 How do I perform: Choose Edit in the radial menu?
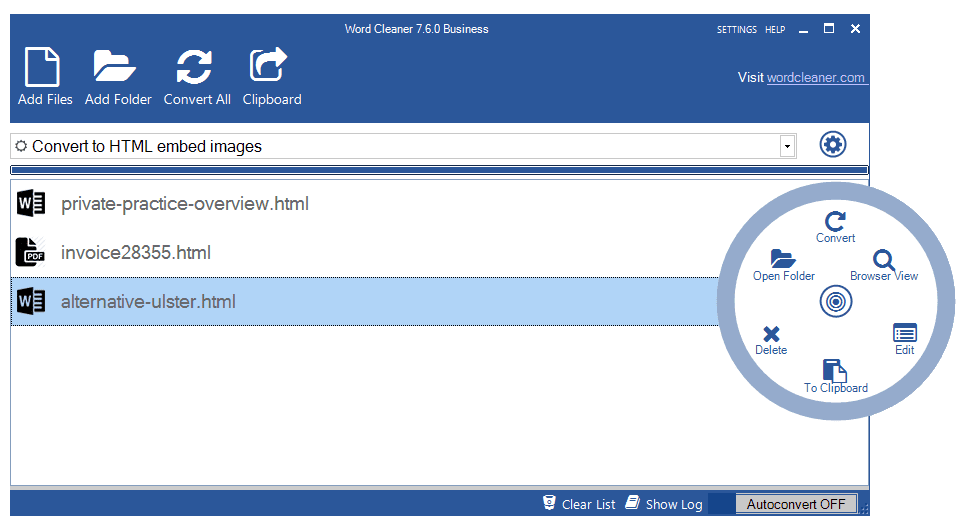coord(904,339)
